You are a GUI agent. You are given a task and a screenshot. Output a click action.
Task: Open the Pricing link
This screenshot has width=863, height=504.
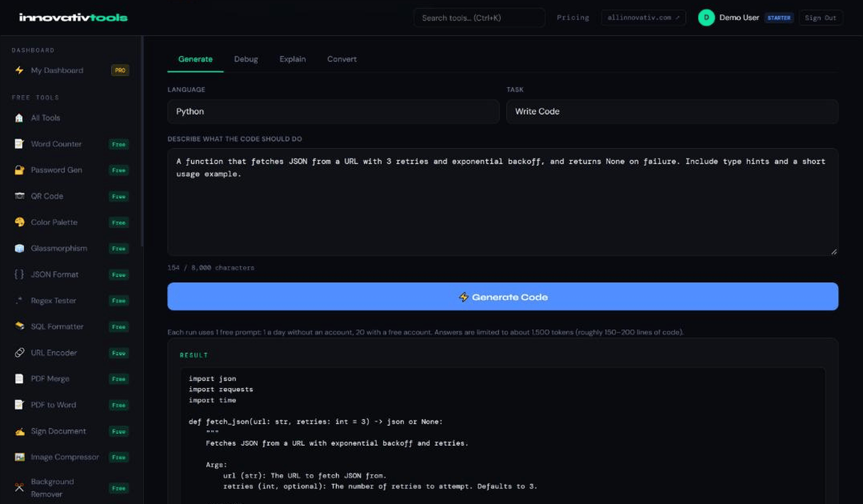[573, 18]
